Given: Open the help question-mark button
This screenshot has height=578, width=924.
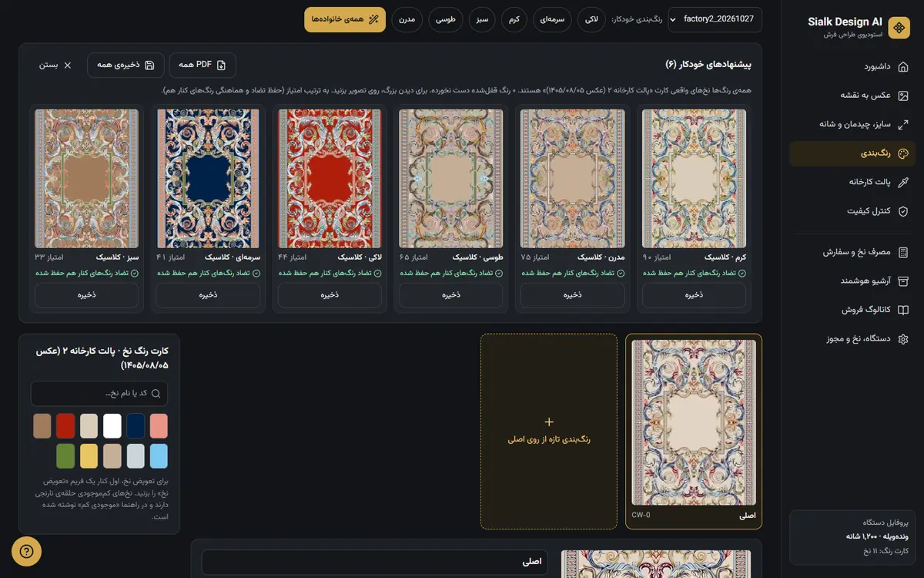Looking at the screenshot, I should click(26, 551).
